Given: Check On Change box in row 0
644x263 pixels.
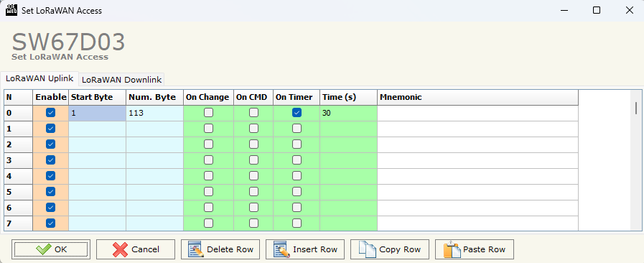Looking at the screenshot, I should pos(209,113).
